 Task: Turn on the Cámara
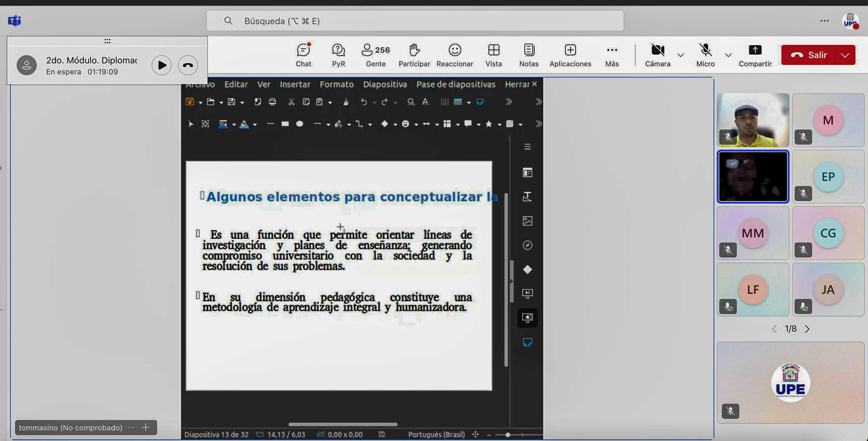[x=657, y=55]
